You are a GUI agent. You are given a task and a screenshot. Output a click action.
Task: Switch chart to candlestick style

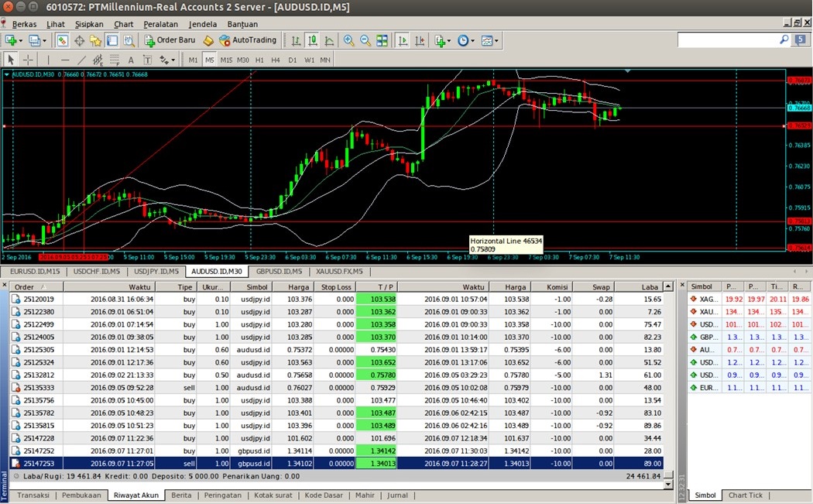[x=313, y=40]
